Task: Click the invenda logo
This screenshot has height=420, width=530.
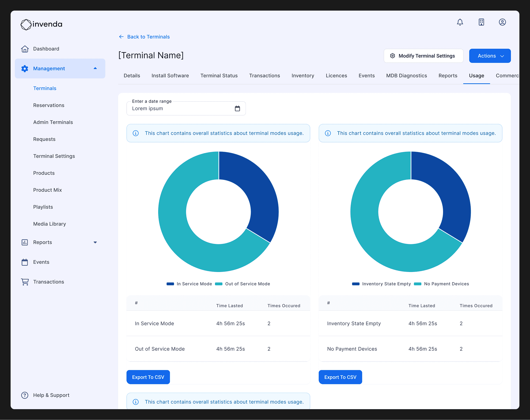Action: 42,24
